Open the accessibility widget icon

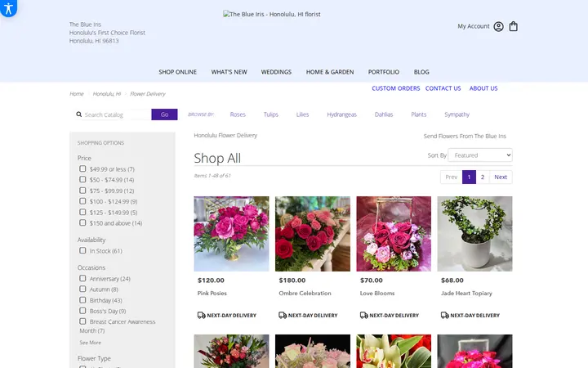click(x=8, y=7)
